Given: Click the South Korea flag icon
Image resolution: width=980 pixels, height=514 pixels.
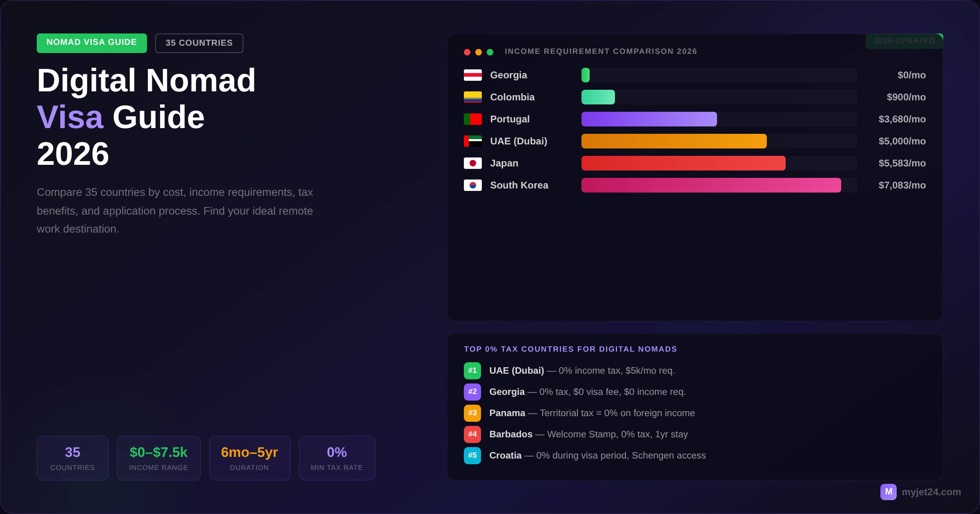Looking at the screenshot, I should [473, 185].
